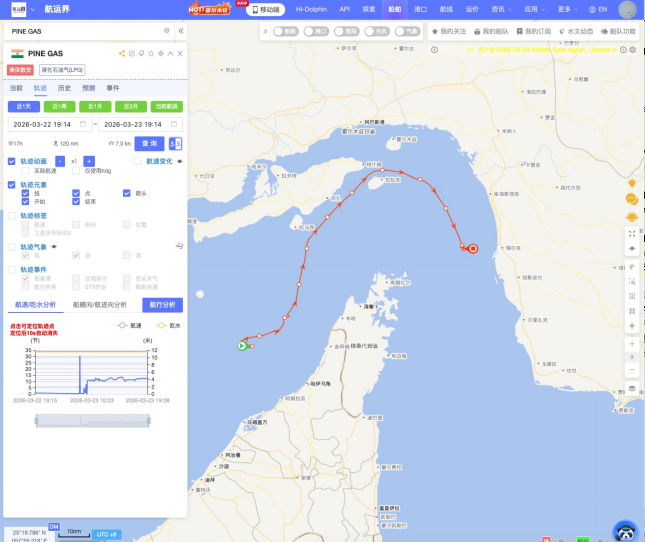Click the red track end marker on map

[x=472, y=249]
